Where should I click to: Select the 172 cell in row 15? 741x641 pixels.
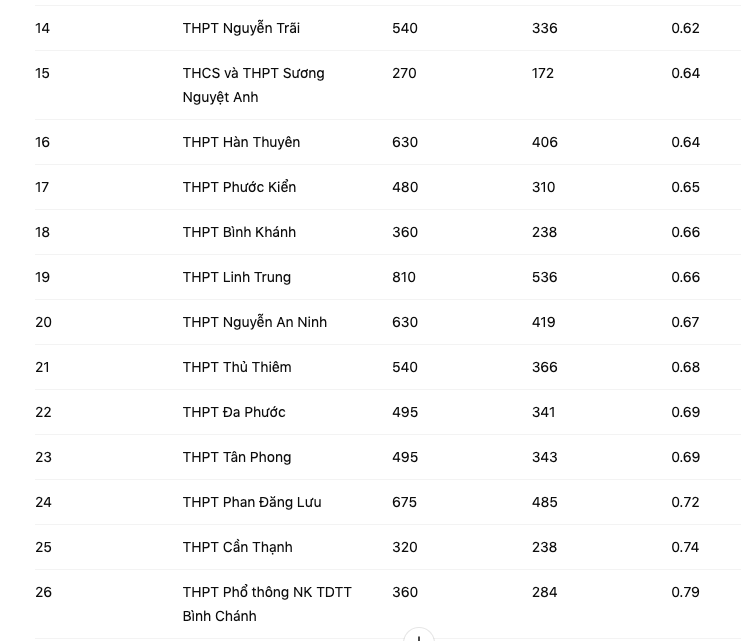(x=543, y=73)
